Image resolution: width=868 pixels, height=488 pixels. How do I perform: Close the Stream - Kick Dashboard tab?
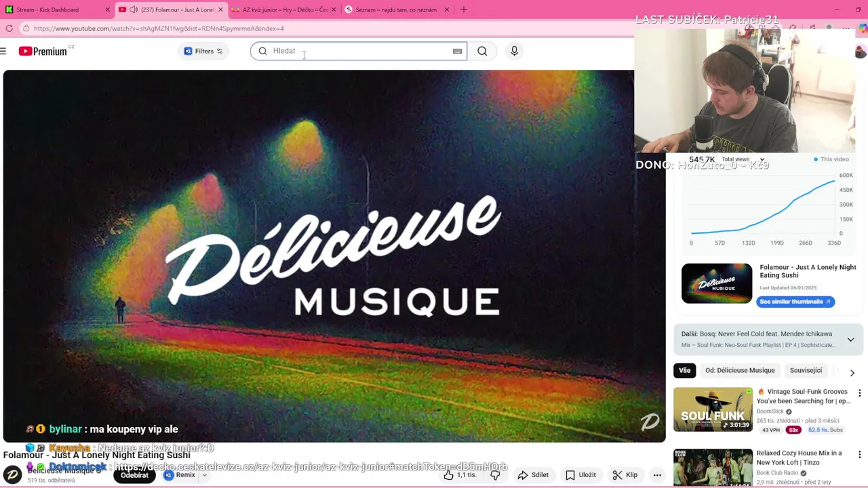click(x=107, y=9)
